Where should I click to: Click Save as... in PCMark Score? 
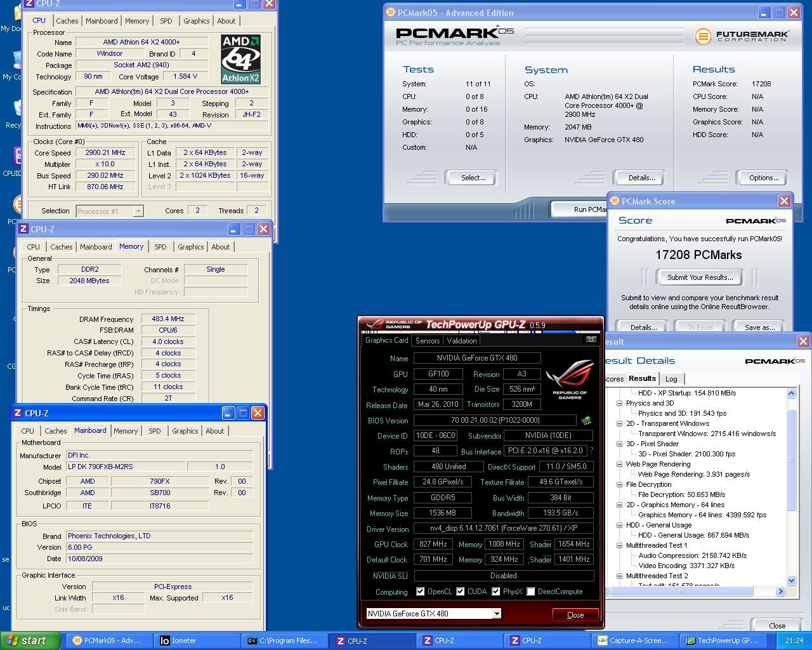click(760, 328)
